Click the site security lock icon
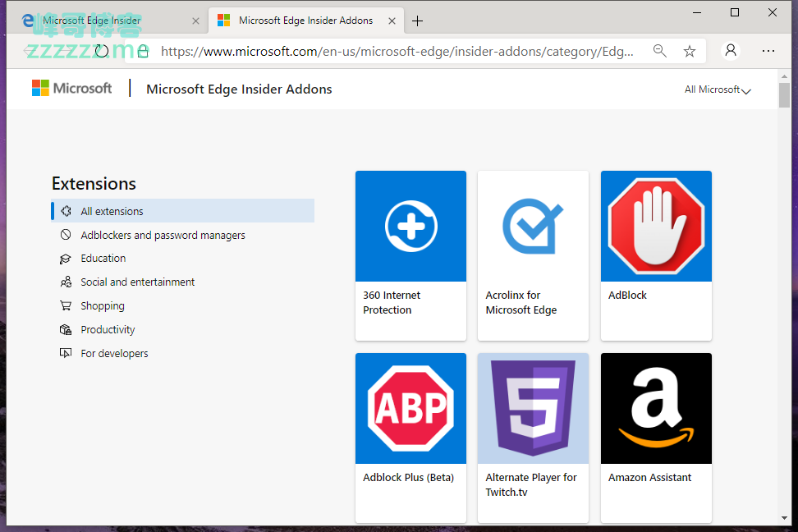Screen dimensions: 798x532 tap(143, 51)
